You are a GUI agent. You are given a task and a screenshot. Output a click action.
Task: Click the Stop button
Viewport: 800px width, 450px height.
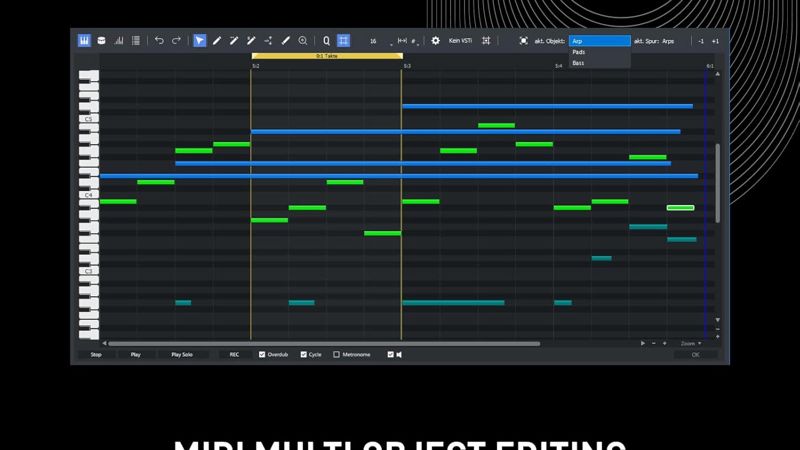96,355
